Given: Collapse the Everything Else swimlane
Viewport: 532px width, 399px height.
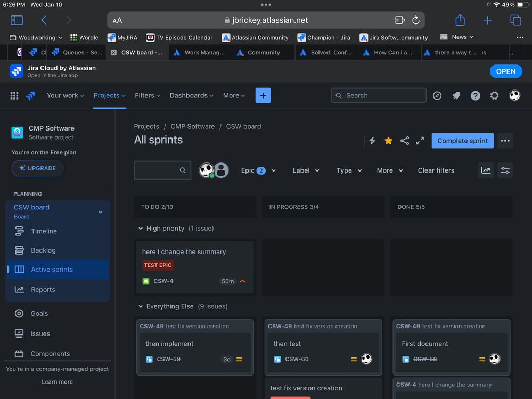Looking at the screenshot, I should tap(141, 307).
